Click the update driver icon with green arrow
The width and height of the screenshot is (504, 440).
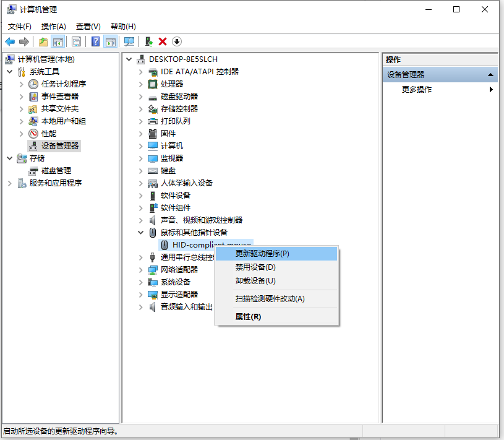coord(148,41)
